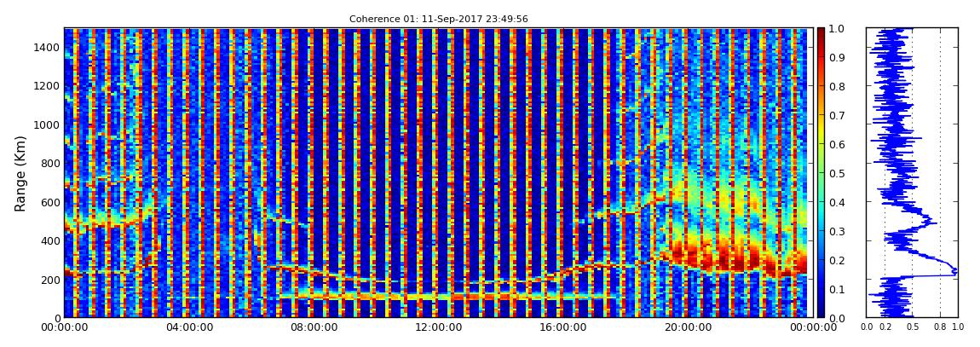Click the plot title 'Coherence 01: 11-Sep-2017 23:49:56'

pyautogui.click(x=438, y=20)
